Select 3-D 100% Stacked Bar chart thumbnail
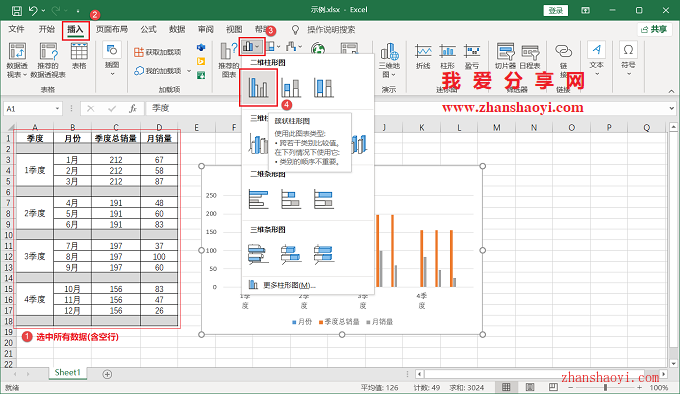The image size is (680, 394). tap(324, 254)
